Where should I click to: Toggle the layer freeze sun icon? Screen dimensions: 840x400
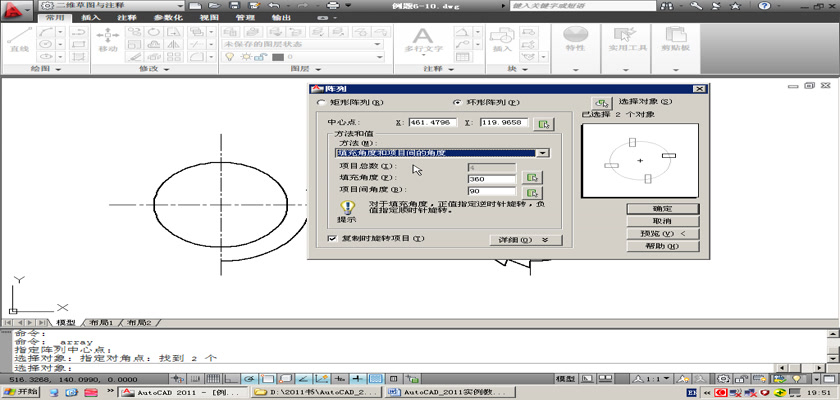tap(246, 57)
